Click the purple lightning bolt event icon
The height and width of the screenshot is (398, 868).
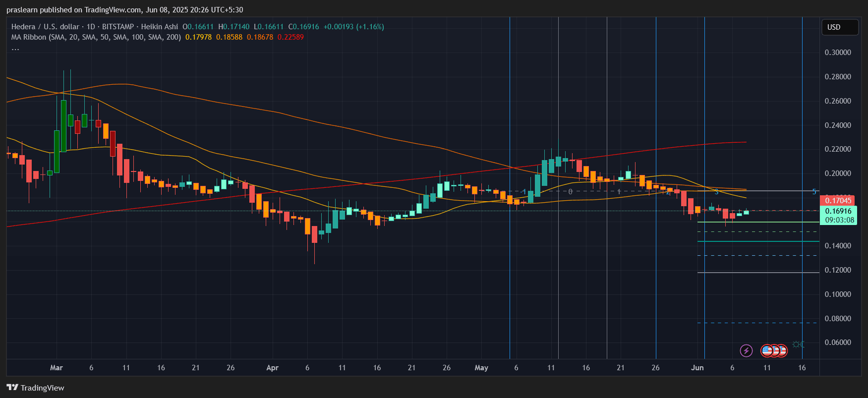746,351
